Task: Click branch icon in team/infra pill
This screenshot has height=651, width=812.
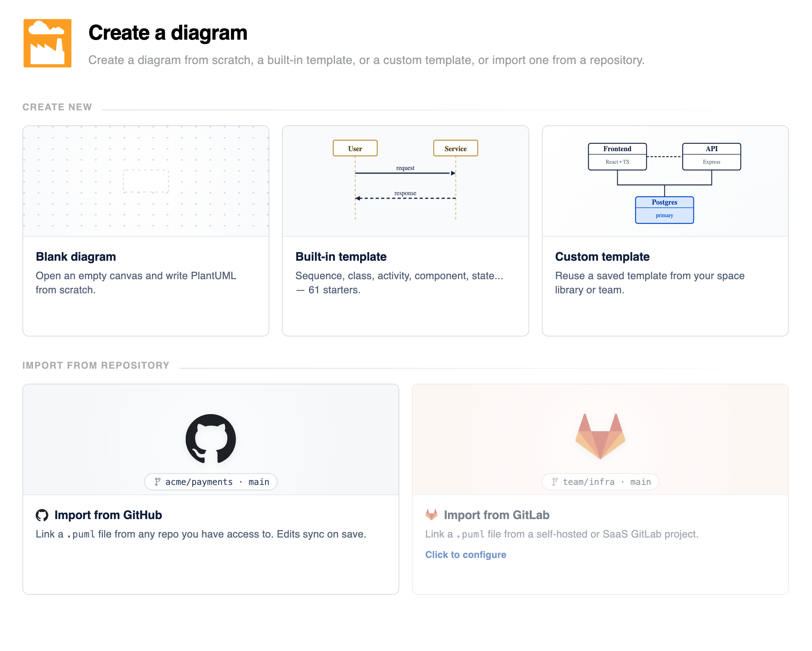Action: pyautogui.click(x=555, y=482)
